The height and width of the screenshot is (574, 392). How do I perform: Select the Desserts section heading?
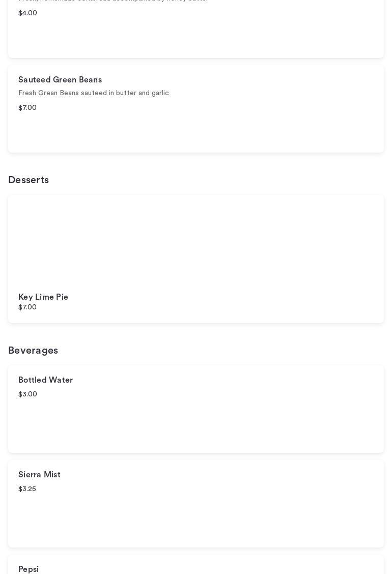(29, 180)
